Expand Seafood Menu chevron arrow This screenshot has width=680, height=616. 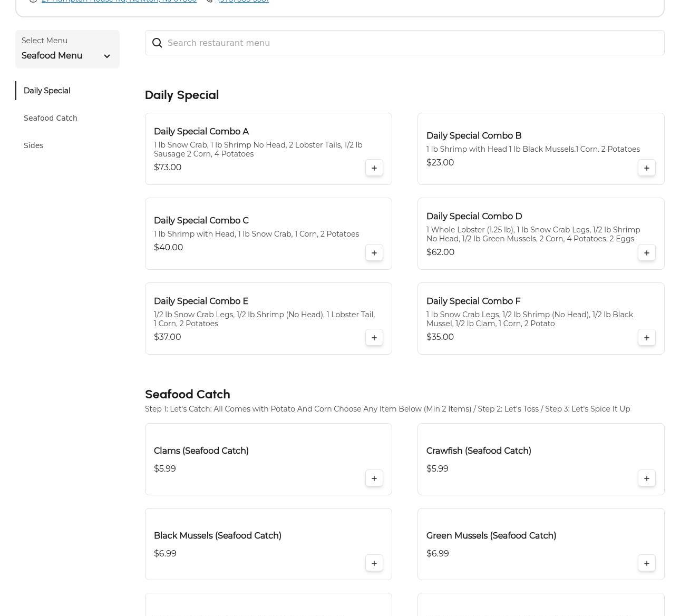tap(107, 56)
